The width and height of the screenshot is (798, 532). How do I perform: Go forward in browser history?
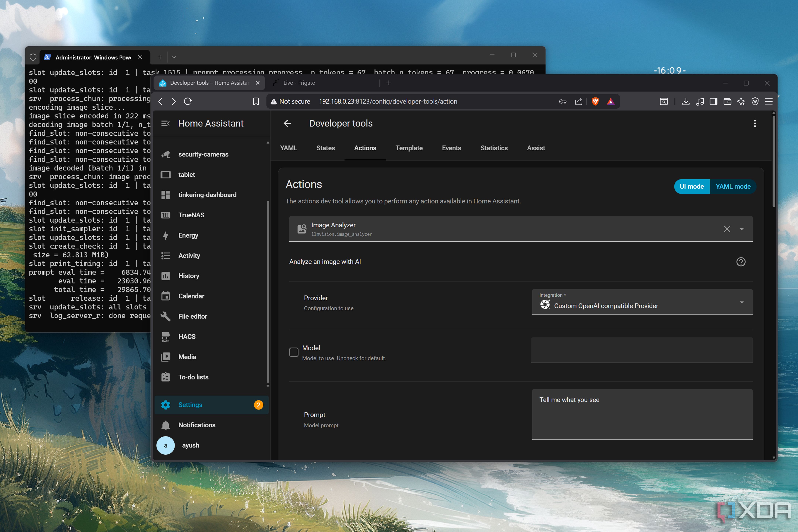coord(174,101)
